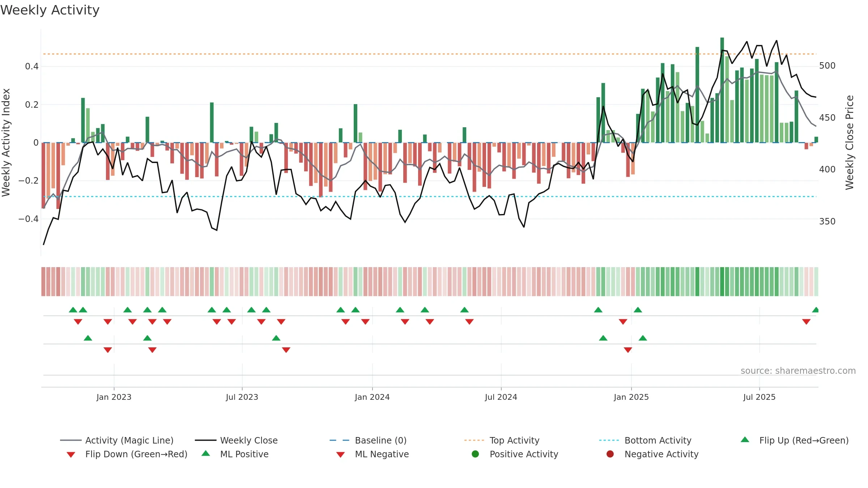Click Flip Up (Red→Green) legend item

click(795, 440)
